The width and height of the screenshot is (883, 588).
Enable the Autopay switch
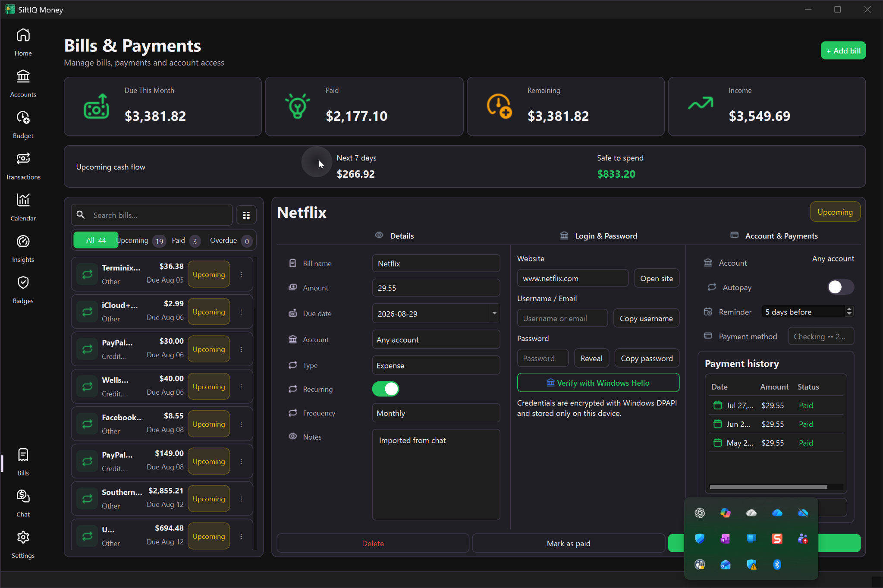tap(841, 287)
